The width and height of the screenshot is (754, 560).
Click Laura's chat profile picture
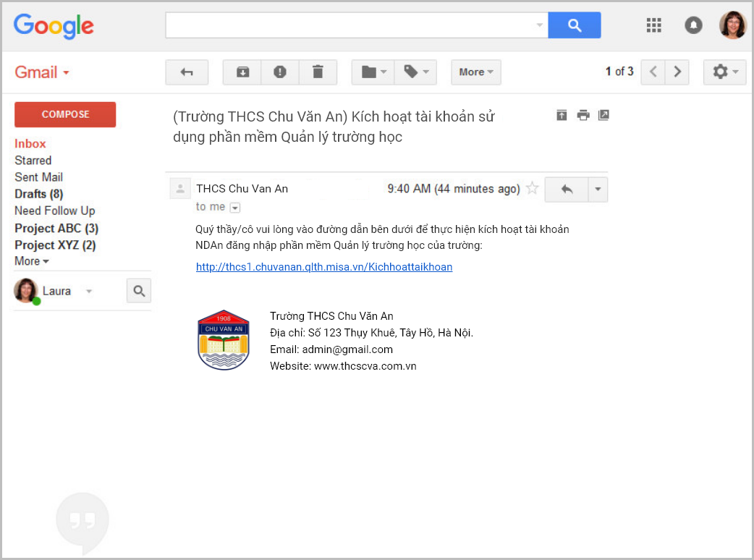(26, 291)
